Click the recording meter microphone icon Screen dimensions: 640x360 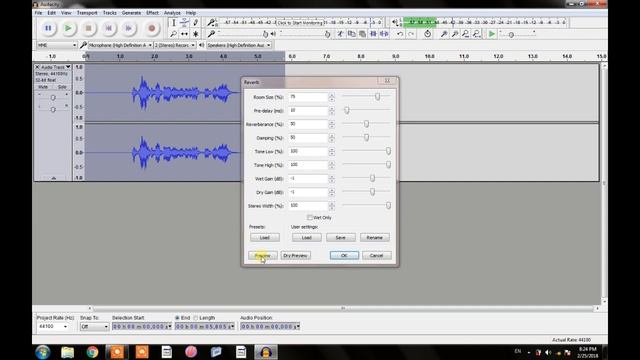(x=211, y=22)
